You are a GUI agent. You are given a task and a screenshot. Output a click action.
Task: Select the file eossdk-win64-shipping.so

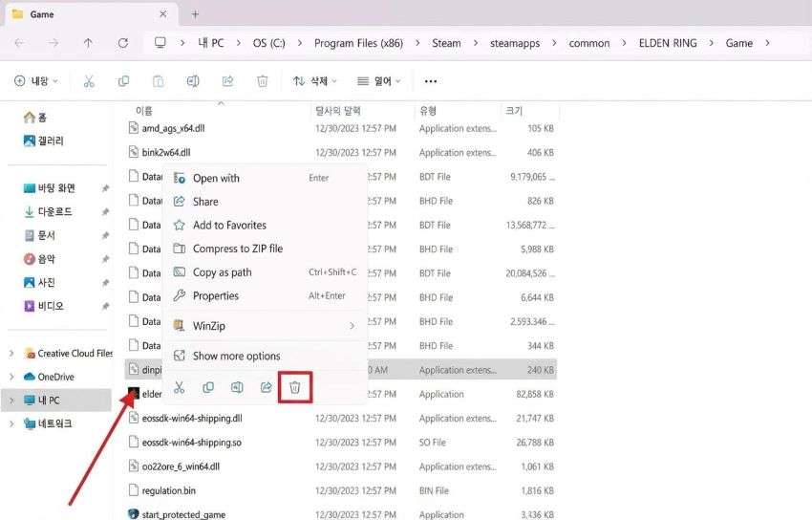tap(192, 443)
